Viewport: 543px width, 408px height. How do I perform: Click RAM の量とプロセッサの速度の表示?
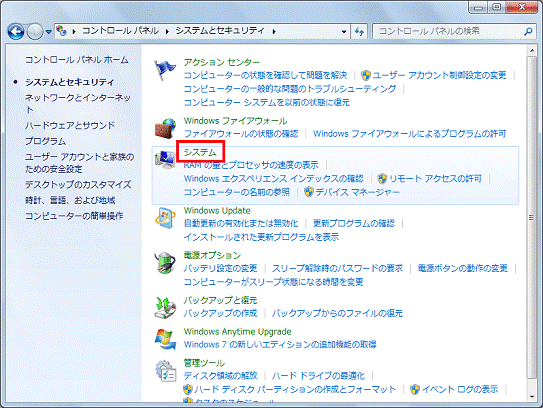(251, 165)
